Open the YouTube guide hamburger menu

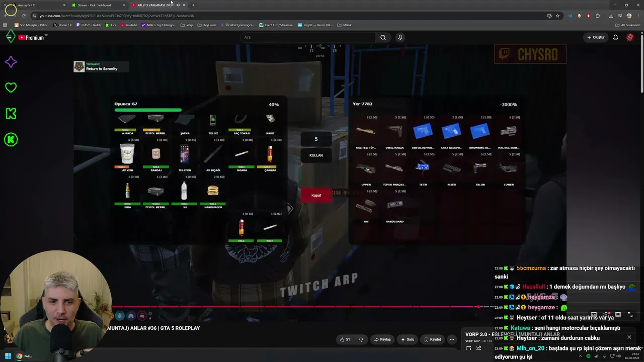tap(9, 37)
